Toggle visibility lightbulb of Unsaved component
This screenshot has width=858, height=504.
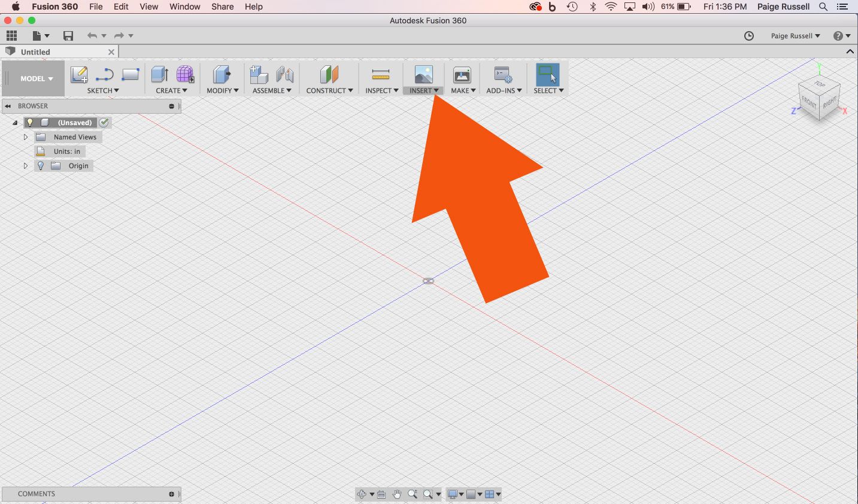point(30,123)
